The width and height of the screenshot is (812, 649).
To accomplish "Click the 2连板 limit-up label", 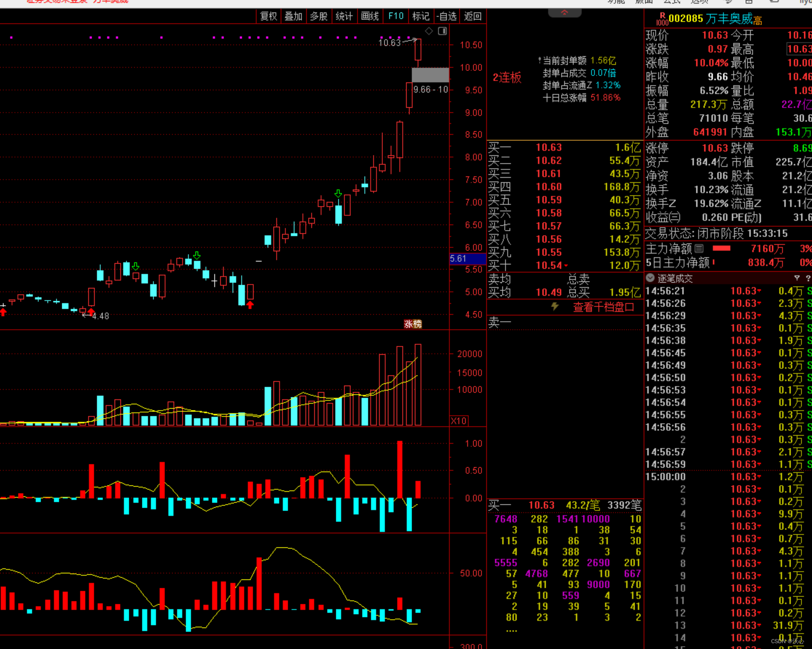I will [507, 78].
